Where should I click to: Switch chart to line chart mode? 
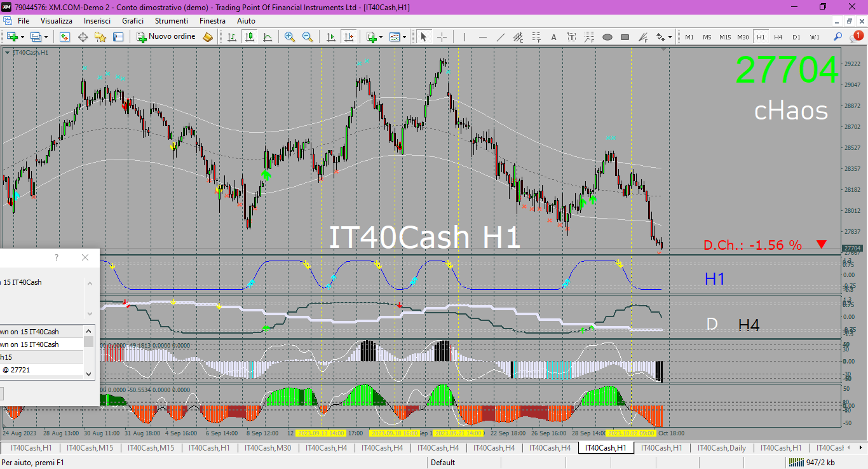coord(268,37)
